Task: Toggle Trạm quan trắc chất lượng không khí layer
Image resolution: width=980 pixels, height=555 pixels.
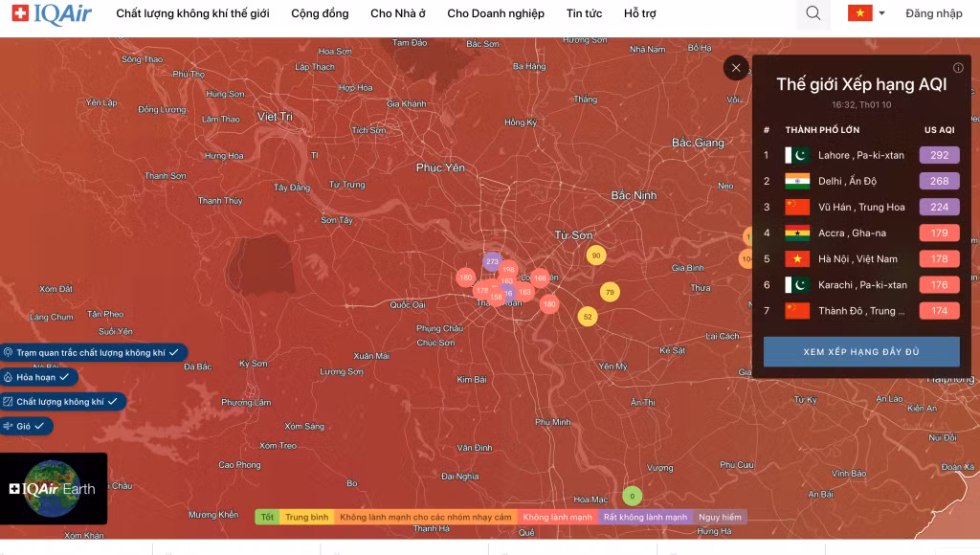Action: point(92,352)
